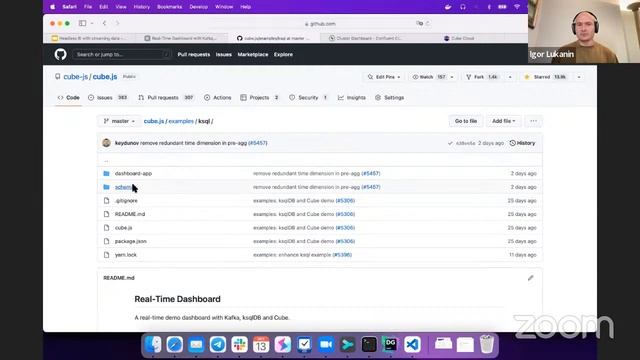Image resolution: width=640 pixels, height=360 pixels.
Task: Open Zoom app in dock
Action: pos(326,344)
